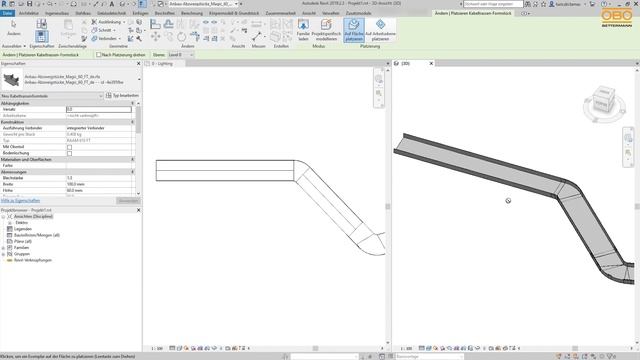Collapse the Abmessungen section
This screenshot has width=640, height=360.
pos(132,172)
